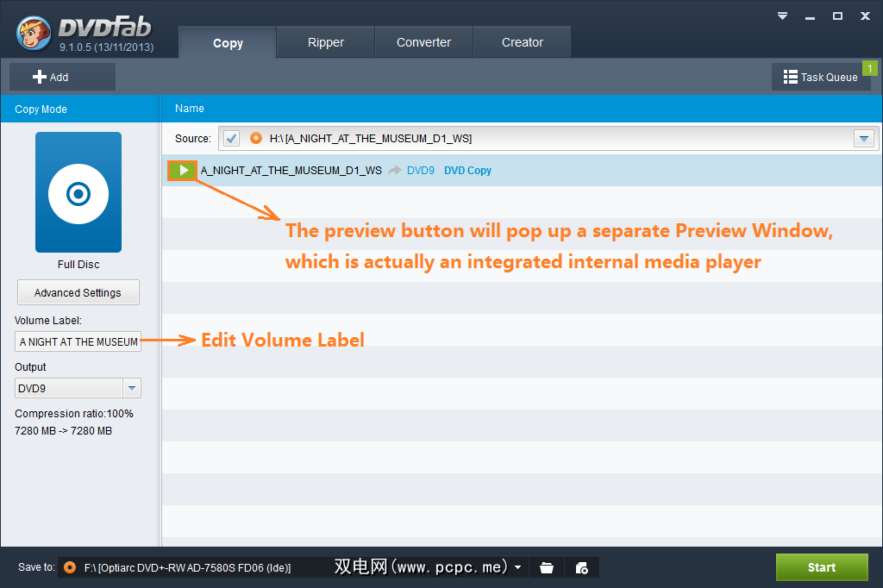The image size is (883, 588).
Task: Open Advanced Settings
Action: 78,293
